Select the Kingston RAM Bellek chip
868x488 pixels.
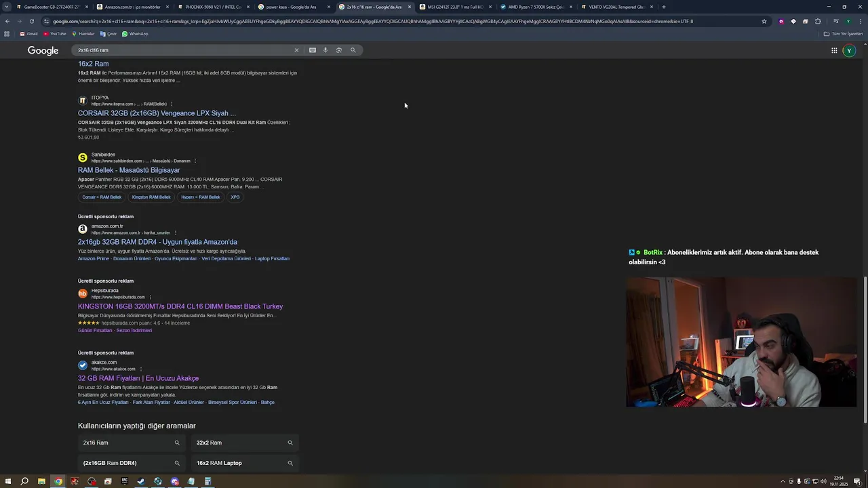(151, 197)
